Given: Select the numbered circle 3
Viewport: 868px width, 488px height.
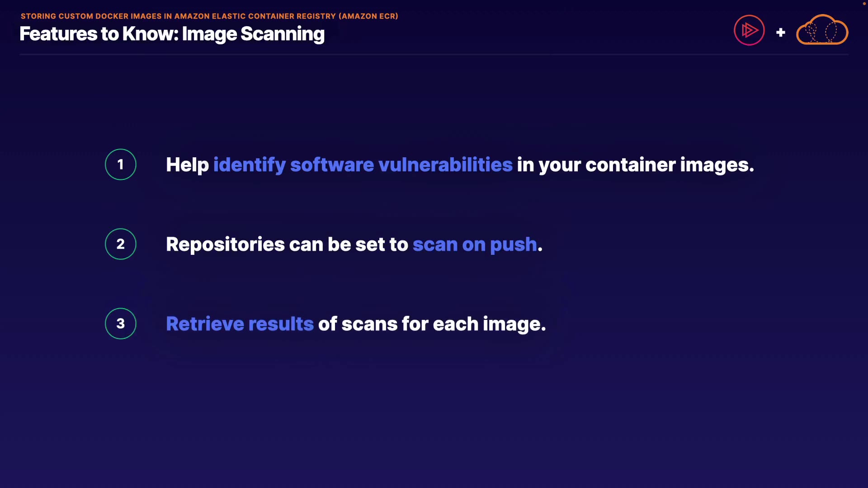Looking at the screenshot, I should pyautogui.click(x=120, y=324).
